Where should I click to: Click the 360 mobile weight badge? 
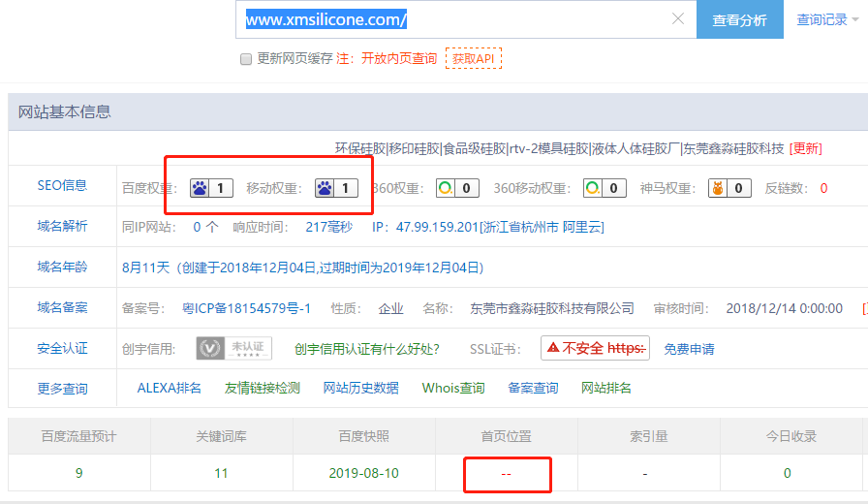click(604, 188)
